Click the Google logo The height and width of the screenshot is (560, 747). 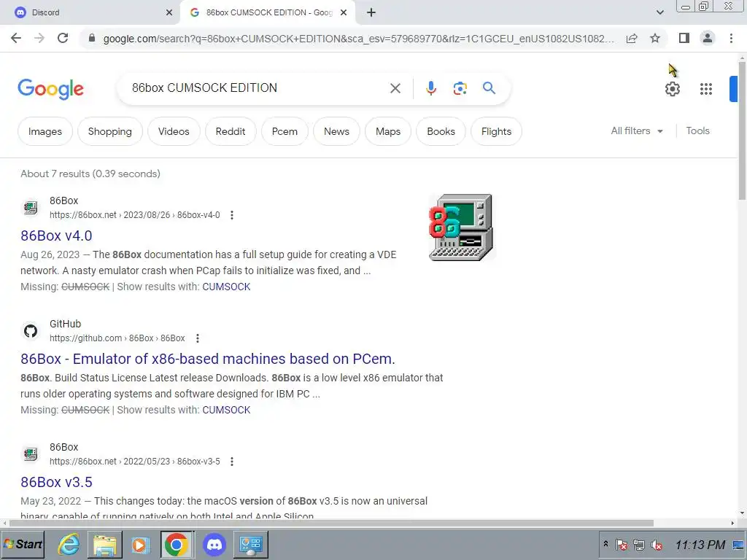coord(50,89)
